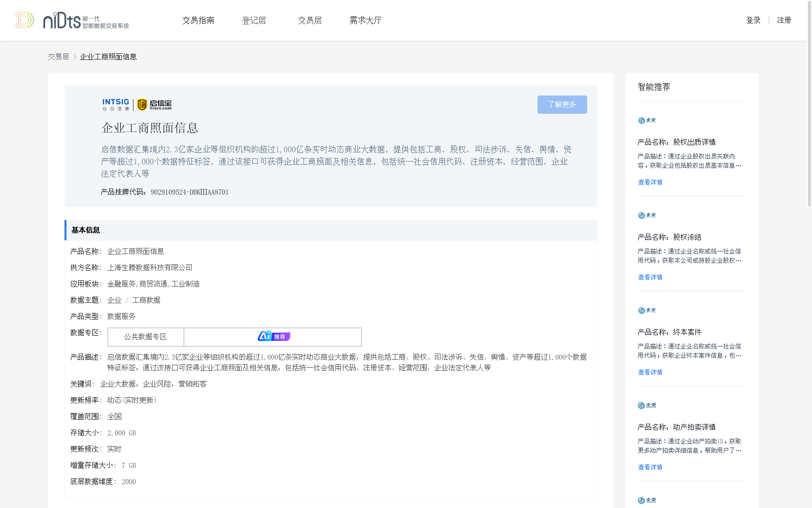Click the product title 动产拍卖详情
This screenshot has height=508, width=812.
(x=694, y=427)
